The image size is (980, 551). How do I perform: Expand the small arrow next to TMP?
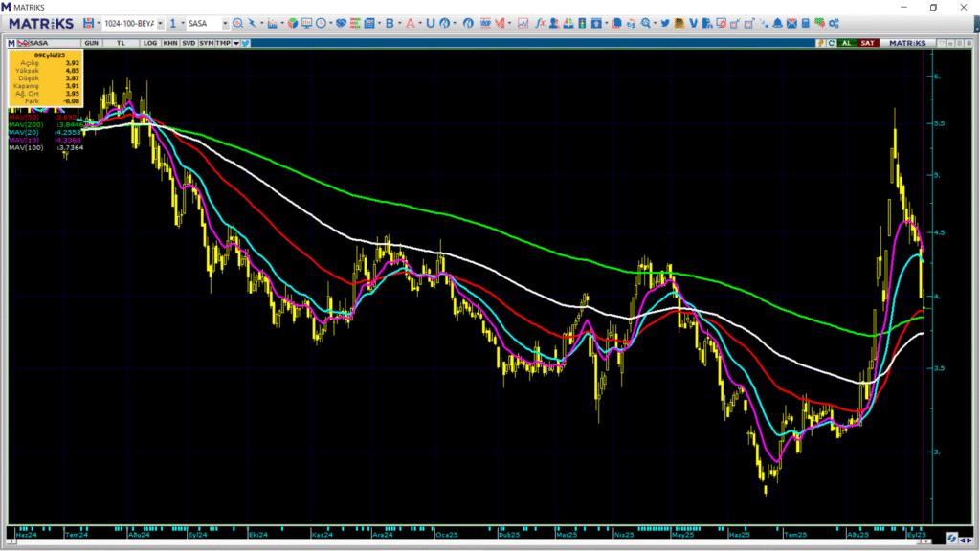(x=236, y=43)
